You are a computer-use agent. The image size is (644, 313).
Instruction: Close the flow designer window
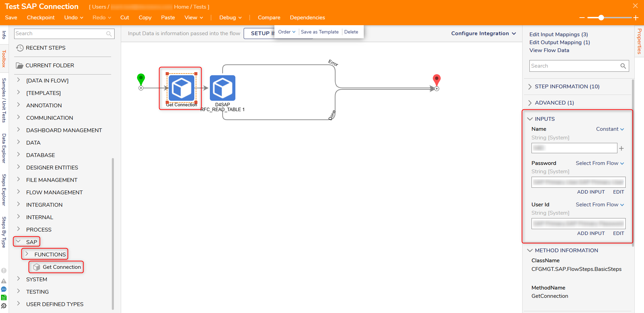(635, 6)
